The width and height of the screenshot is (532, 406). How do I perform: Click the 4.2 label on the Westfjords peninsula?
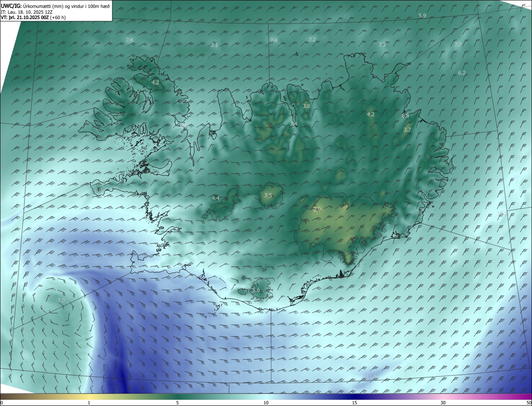click(x=155, y=83)
